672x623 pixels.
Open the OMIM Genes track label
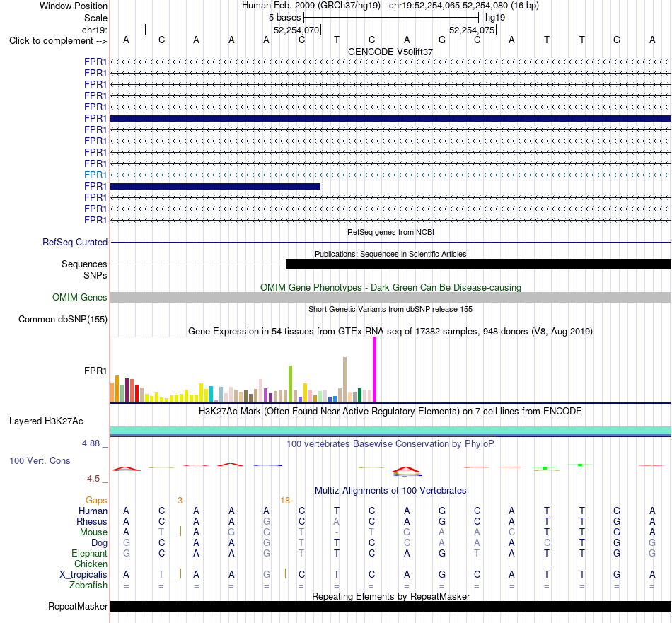pos(79,298)
